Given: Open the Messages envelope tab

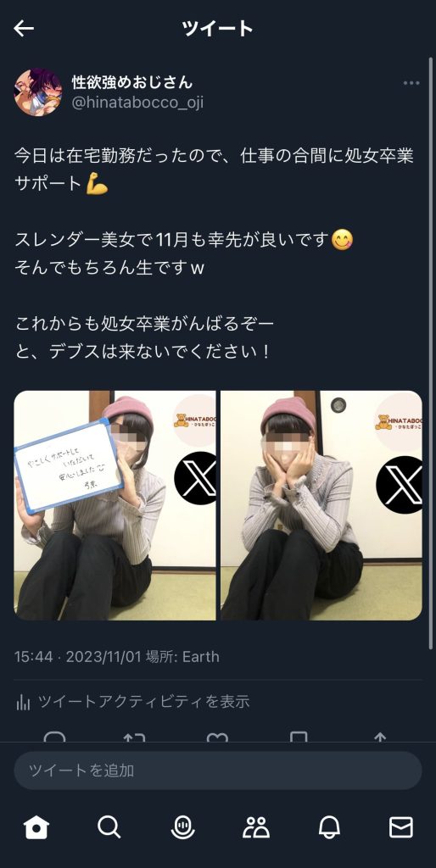Looking at the screenshot, I should pyautogui.click(x=401, y=827).
